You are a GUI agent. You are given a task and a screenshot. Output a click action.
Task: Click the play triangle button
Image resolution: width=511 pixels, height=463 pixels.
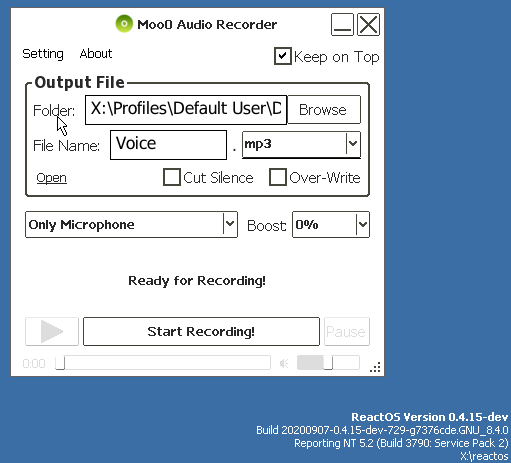(52, 331)
